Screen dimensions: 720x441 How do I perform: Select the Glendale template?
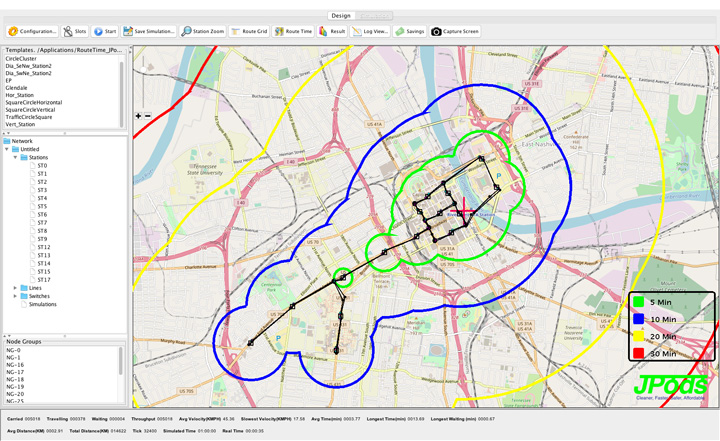click(17, 87)
